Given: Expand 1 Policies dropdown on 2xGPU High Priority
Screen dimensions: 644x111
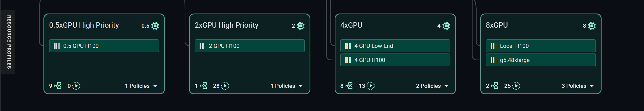Looking at the screenshot, I should coord(287,86).
